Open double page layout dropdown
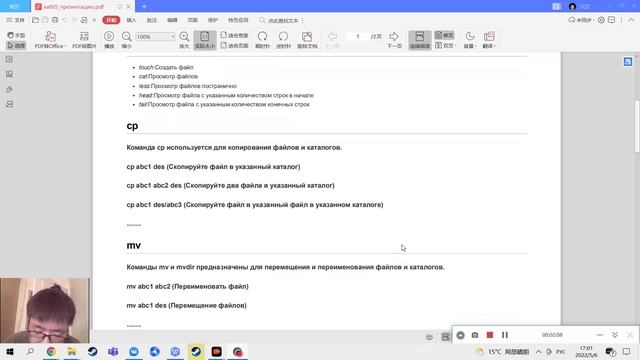Screen dimensions: 640x360 point(445,45)
